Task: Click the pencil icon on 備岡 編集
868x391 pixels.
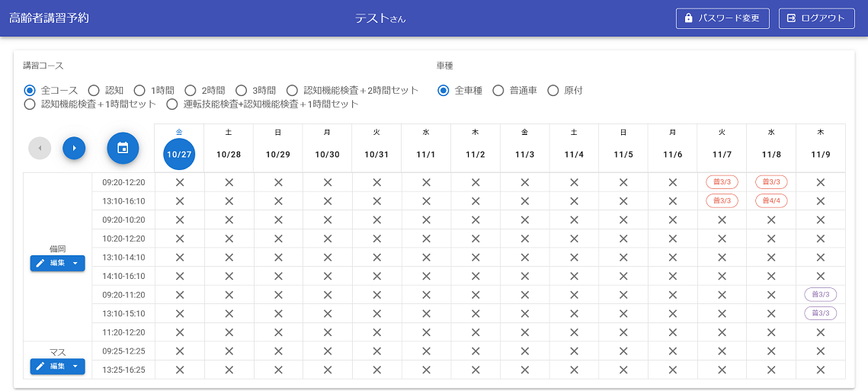Action: [40, 263]
